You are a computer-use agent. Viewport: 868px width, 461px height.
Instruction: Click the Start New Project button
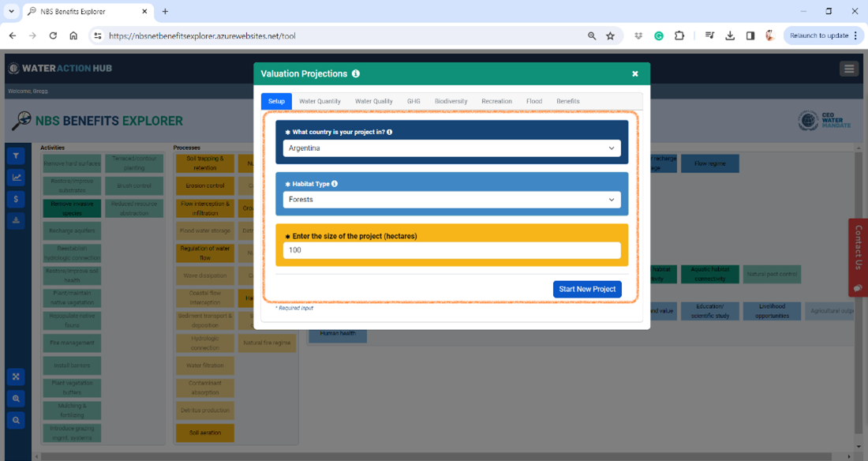click(x=587, y=289)
